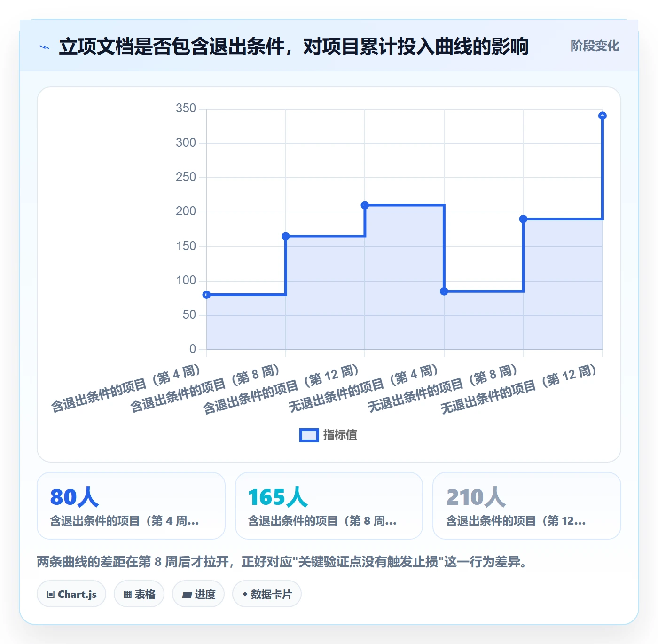Click the chart title about 退出条件 and 累计投入曲线
The height and width of the screenshot is (644, 658).
[x=294, y=47]
